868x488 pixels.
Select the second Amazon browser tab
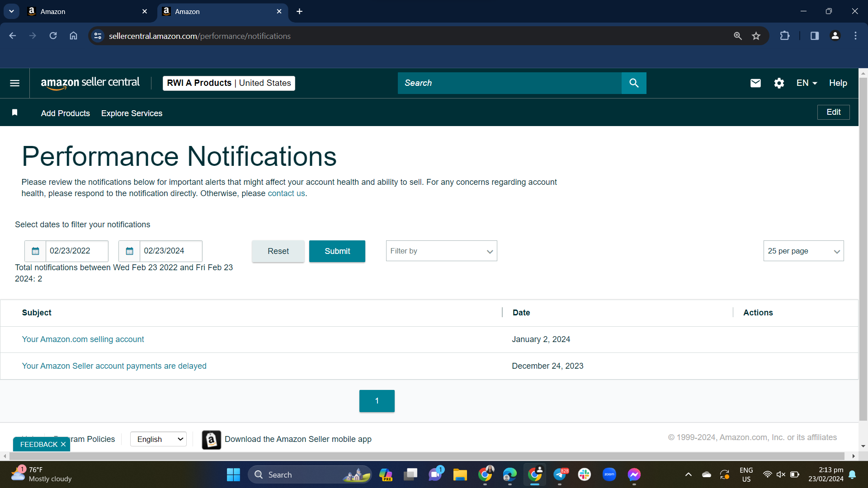222,12
